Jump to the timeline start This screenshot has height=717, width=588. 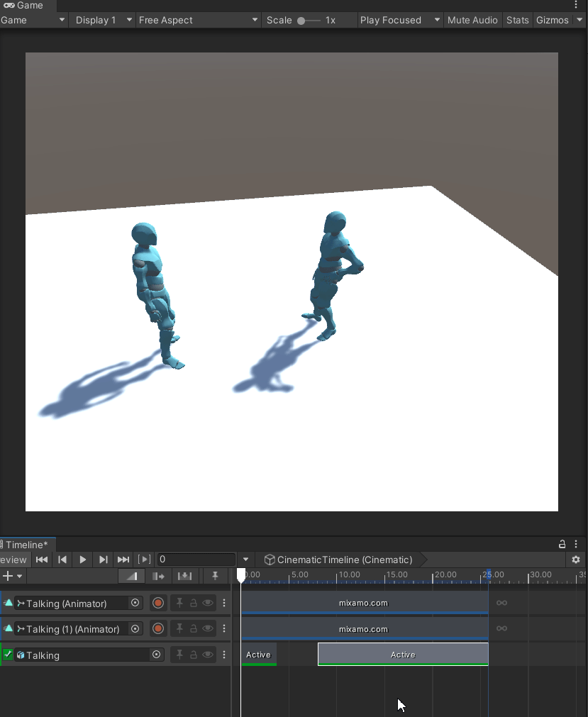tap(42, 560)
